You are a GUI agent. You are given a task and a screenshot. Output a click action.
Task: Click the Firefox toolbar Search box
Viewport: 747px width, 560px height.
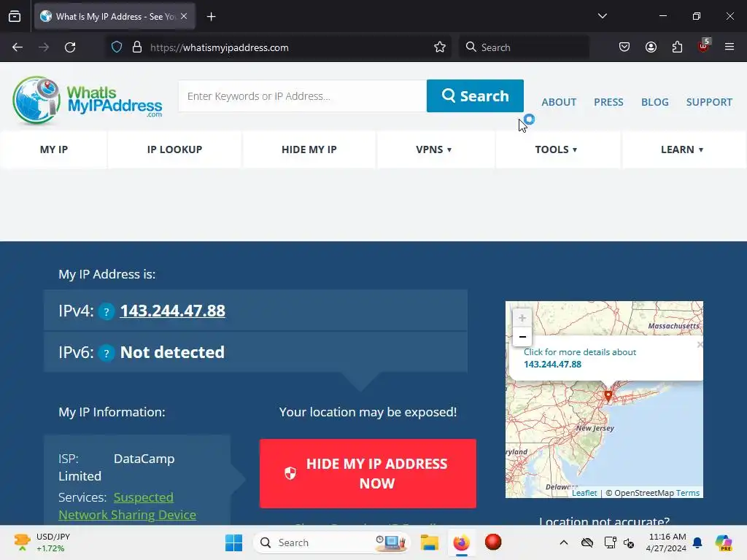coord(524,47)
